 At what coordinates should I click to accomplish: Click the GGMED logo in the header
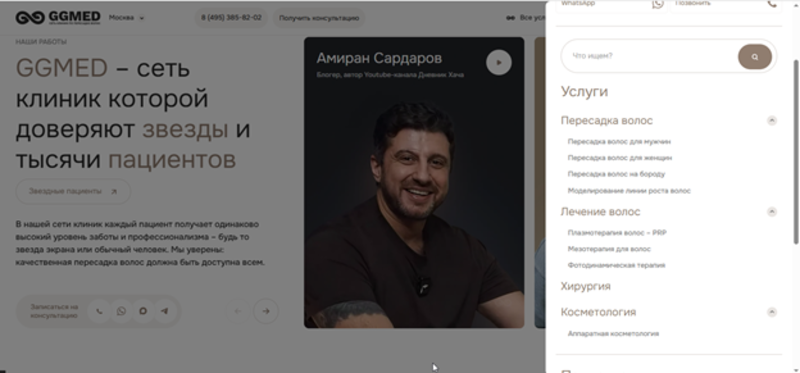tap(58, 18)
